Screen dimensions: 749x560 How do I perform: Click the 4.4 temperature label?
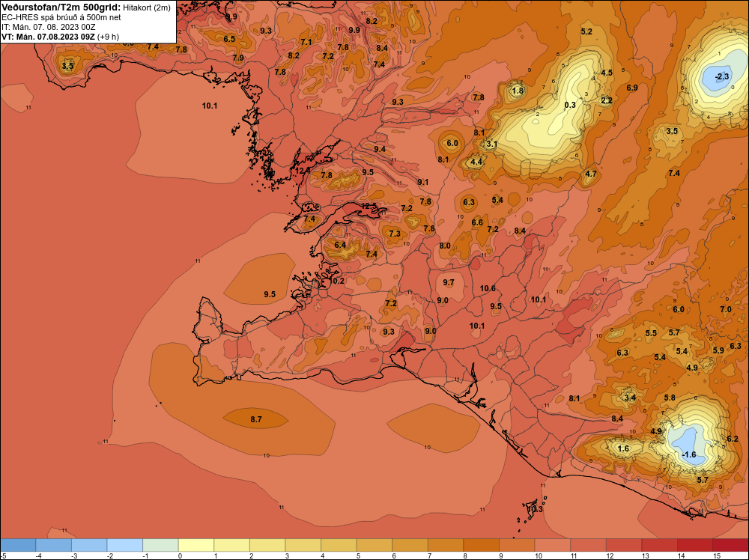click(x=476, y=162)
